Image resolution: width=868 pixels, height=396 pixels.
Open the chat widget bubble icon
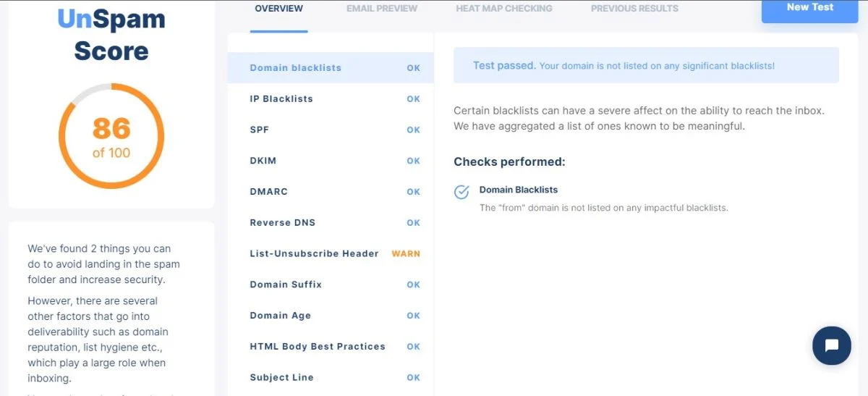coord(831,345)
